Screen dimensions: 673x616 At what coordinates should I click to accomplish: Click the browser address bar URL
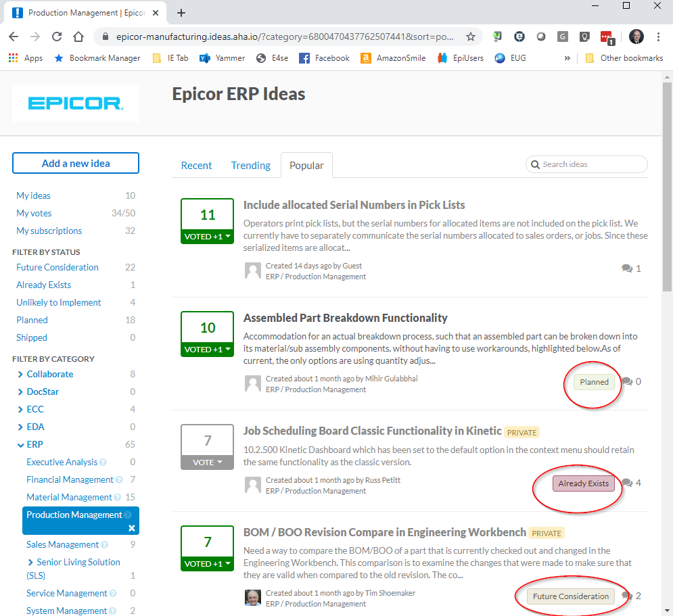pyautogui.click(x=285, y=37)
